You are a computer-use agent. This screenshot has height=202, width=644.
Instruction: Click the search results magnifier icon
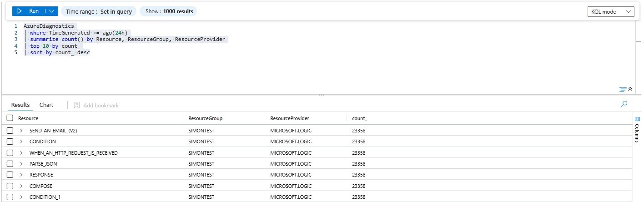[x=624, y=104]
